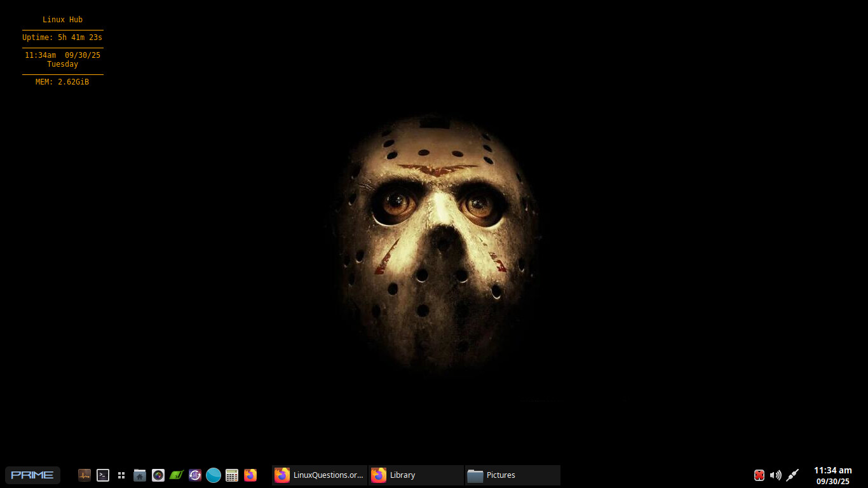
Task: Click the MEM usage readout in the widget
Action: (x=62, y=82)
